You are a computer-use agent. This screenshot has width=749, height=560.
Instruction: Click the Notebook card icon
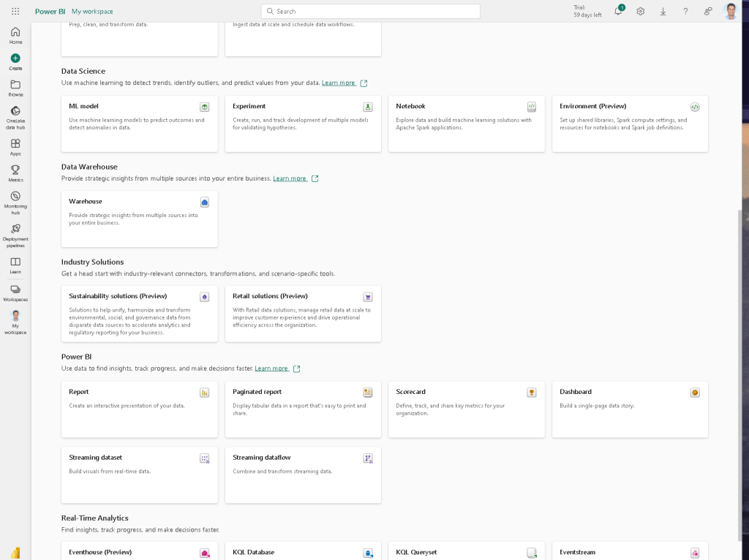pyautogui.click(x=532, y=107)
